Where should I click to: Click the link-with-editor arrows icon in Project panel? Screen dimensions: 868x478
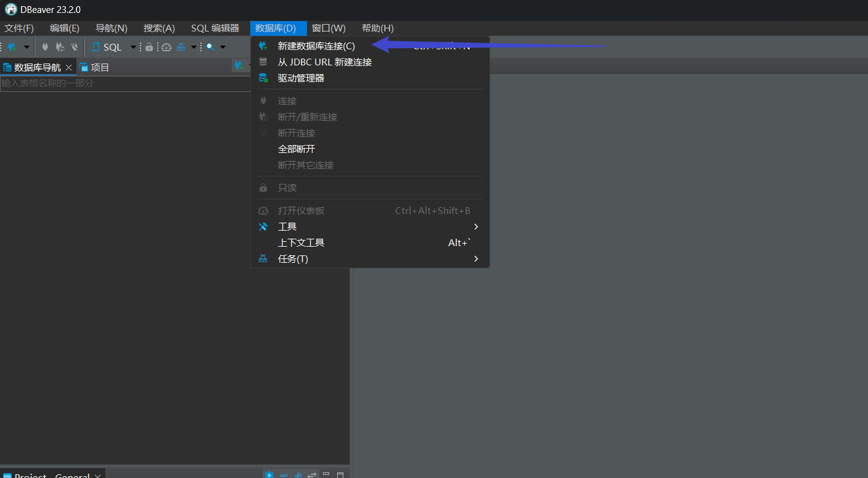click(312, 475)
